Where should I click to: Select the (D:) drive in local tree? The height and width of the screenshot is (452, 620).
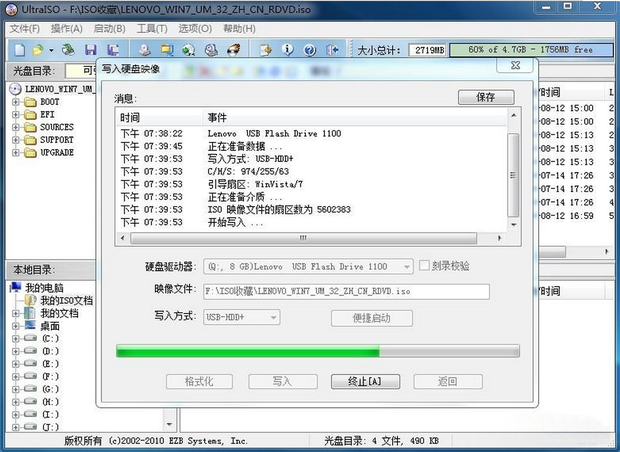pos(50,351)
